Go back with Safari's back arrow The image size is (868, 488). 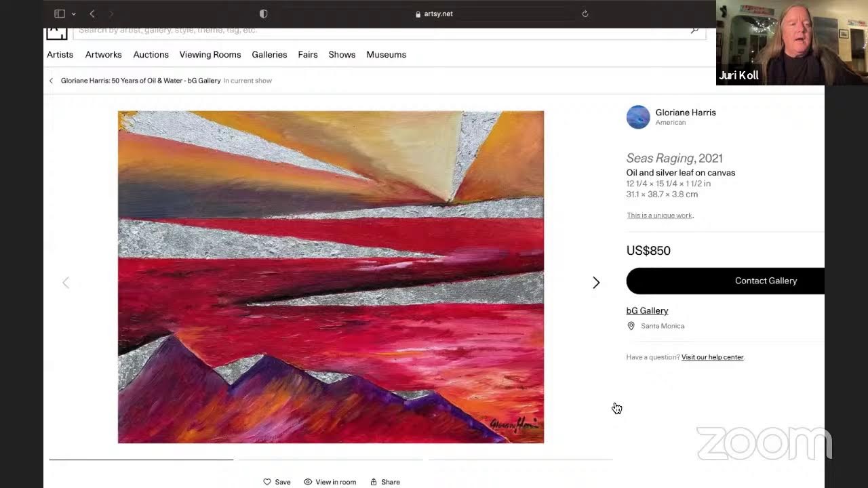tap(92, 14)
